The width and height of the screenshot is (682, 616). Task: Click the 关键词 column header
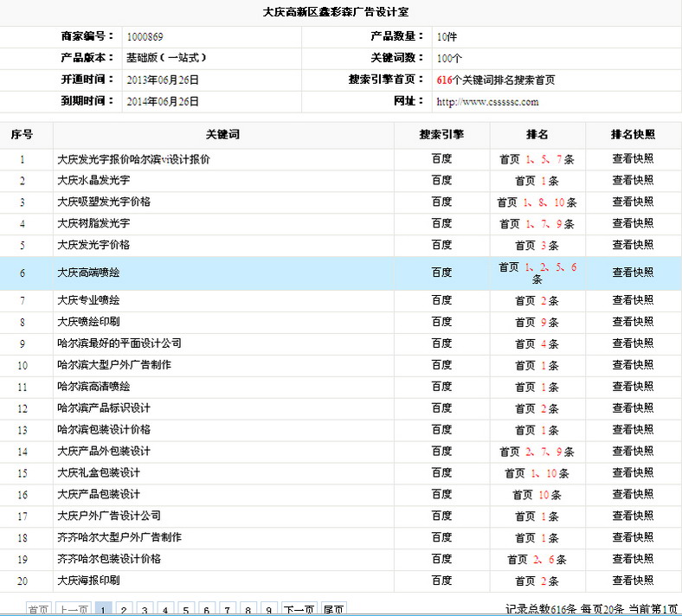pos(223,135)
